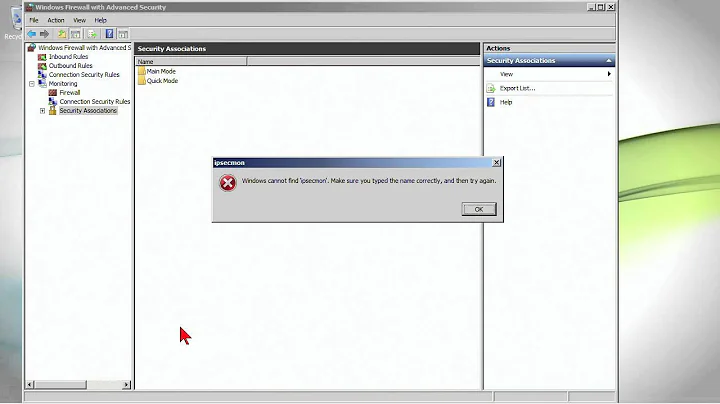Image resolution: width=720 pixels, height=404 pixels.
Task: Select Quick Mode in the list
Action: pyautogui.click(x=162, y=81)
